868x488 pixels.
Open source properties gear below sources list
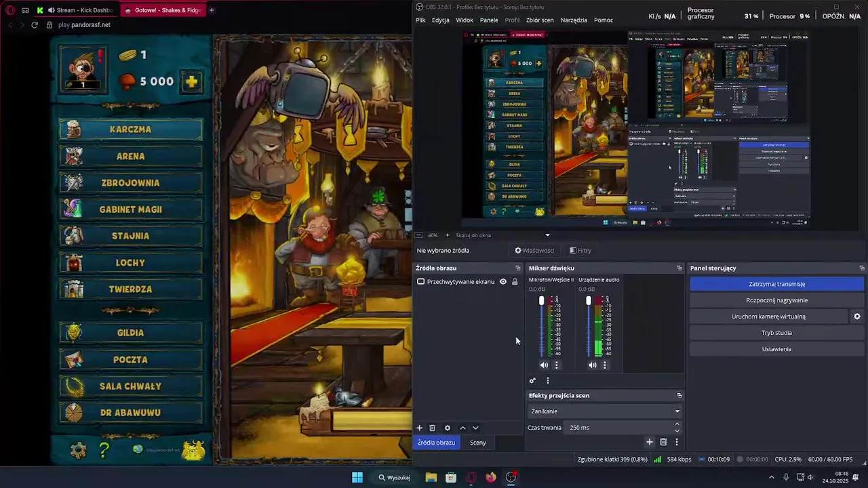[x=448, y=428]
